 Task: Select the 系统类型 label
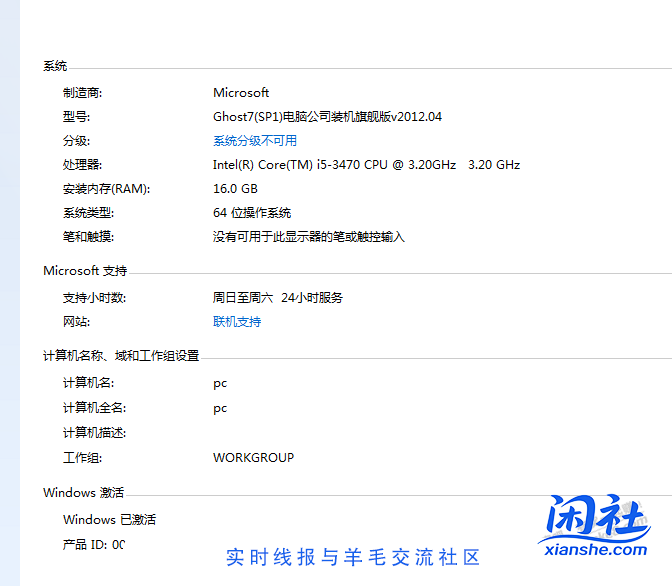point(88,213)
